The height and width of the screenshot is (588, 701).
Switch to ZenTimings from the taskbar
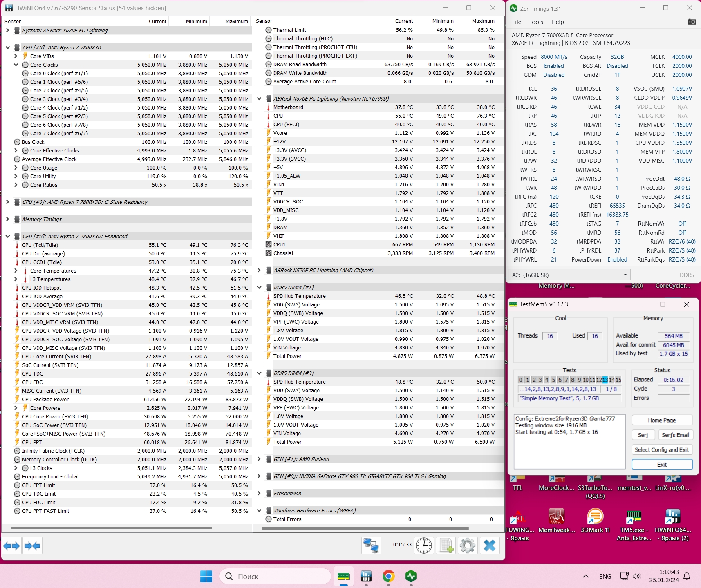click(x=411, y=576)
